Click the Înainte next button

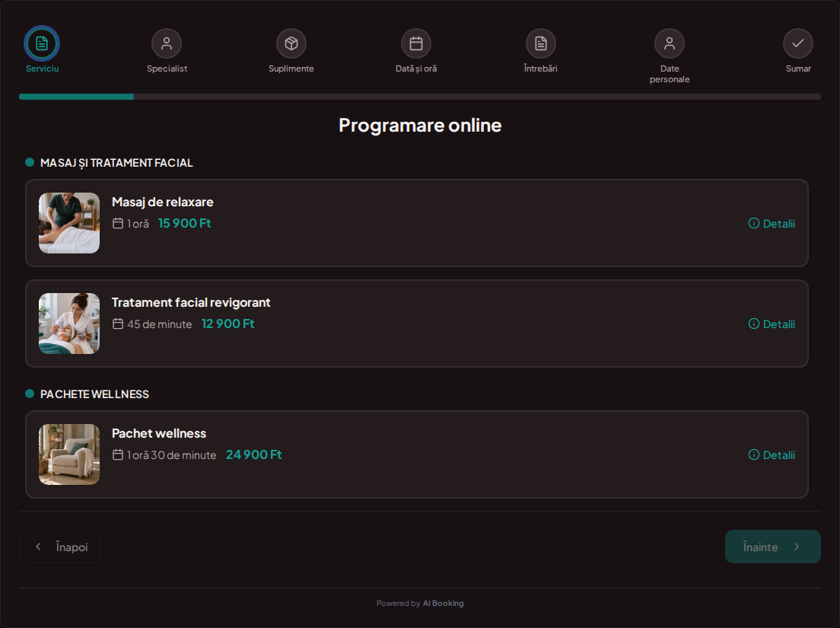[772, 547]
